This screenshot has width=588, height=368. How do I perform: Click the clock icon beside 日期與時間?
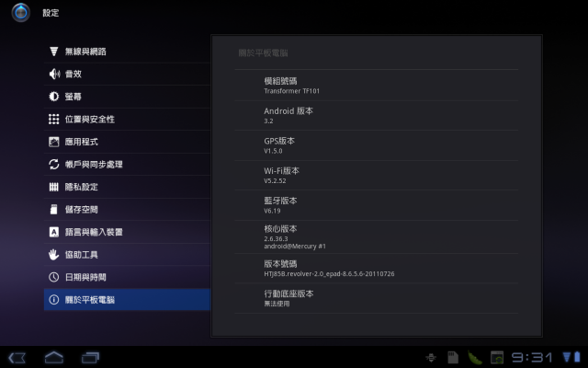54,277
